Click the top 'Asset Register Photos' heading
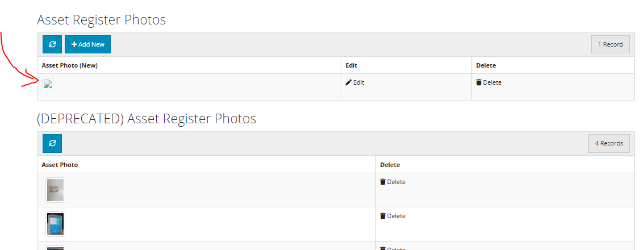The width and height of the screenshot is (644, 250). (x=102, y=20)
